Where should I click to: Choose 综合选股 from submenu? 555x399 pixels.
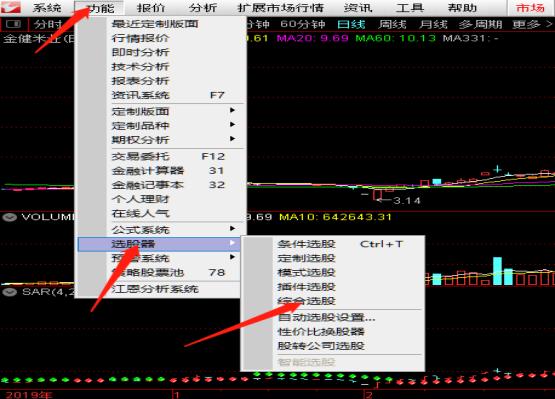coord(333,301)
